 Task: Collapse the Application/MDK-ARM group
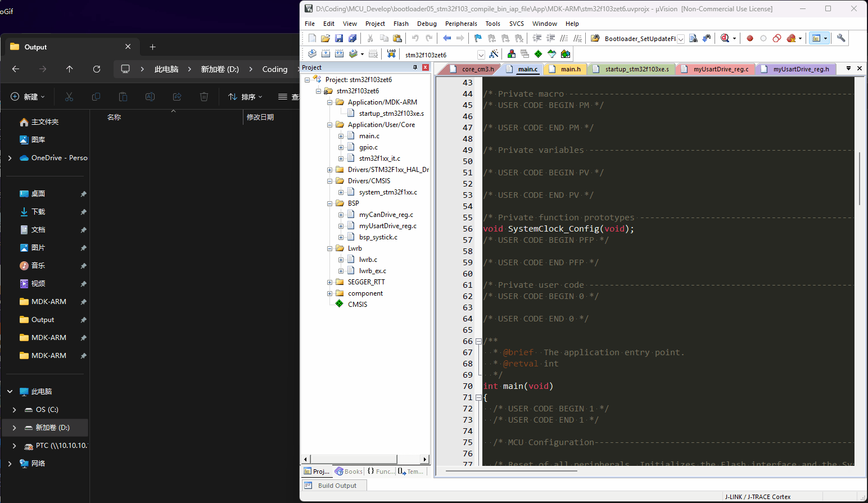[x=330, y=102]
